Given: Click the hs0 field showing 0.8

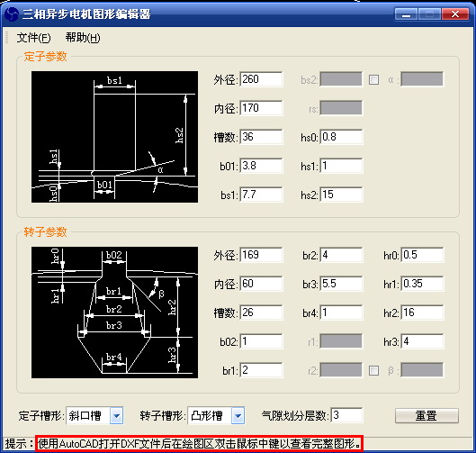Looking at the screenshot, I should [x=341, y=137].
